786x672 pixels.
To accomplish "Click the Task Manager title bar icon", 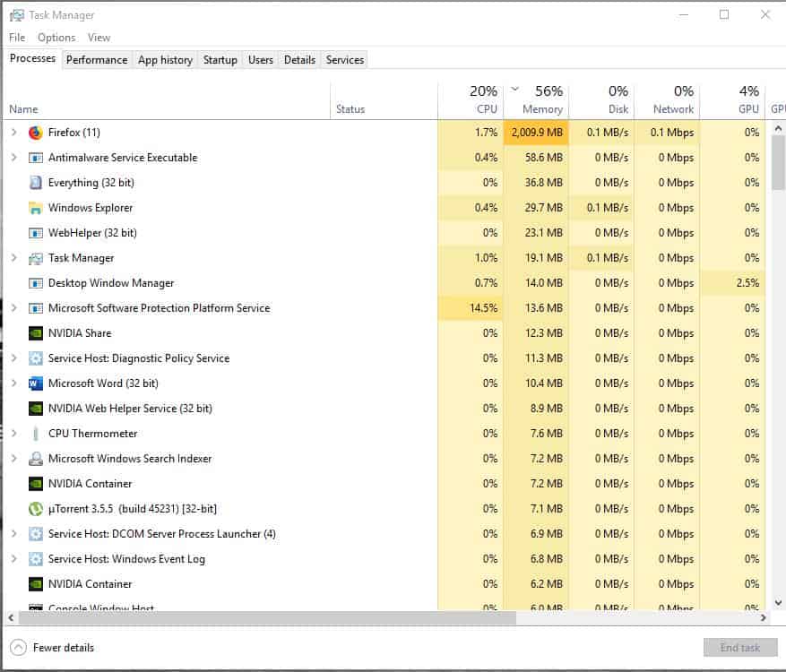I will tap(16, 15).
